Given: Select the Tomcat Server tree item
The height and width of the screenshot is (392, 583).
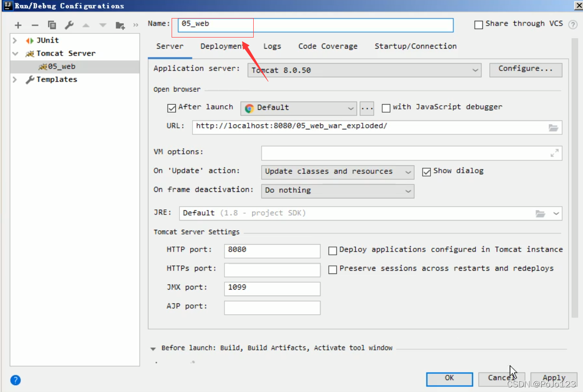Looking at the screenshot, I should [75, 54].
